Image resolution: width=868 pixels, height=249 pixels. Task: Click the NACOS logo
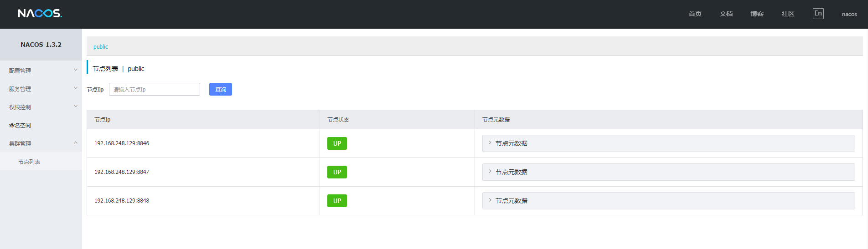40,14
